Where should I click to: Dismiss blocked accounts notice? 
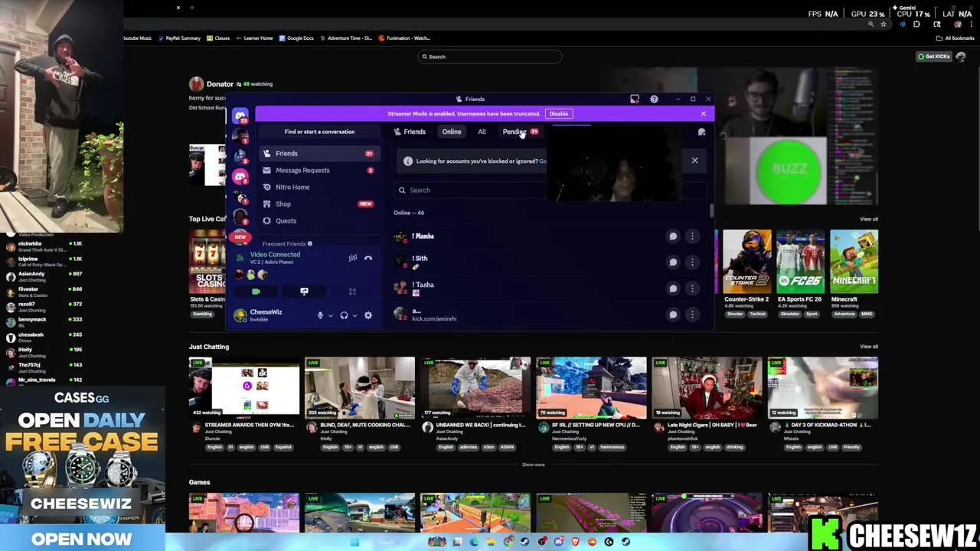(694, 161)
